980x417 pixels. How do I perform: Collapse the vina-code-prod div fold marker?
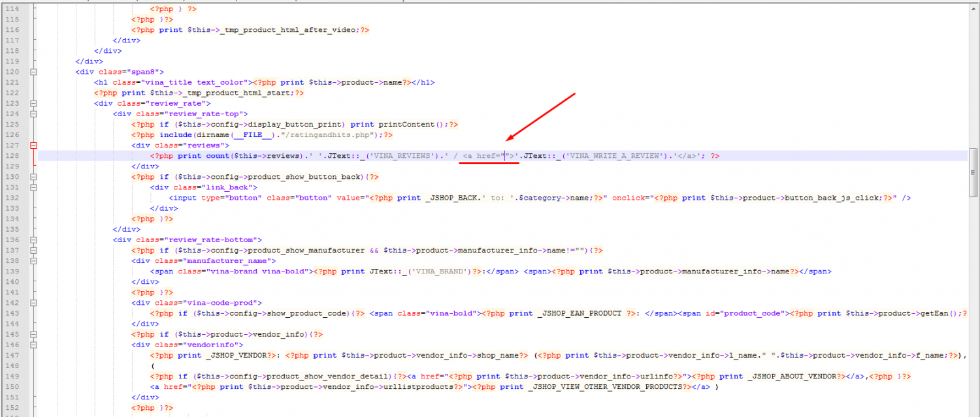[33, 303]
